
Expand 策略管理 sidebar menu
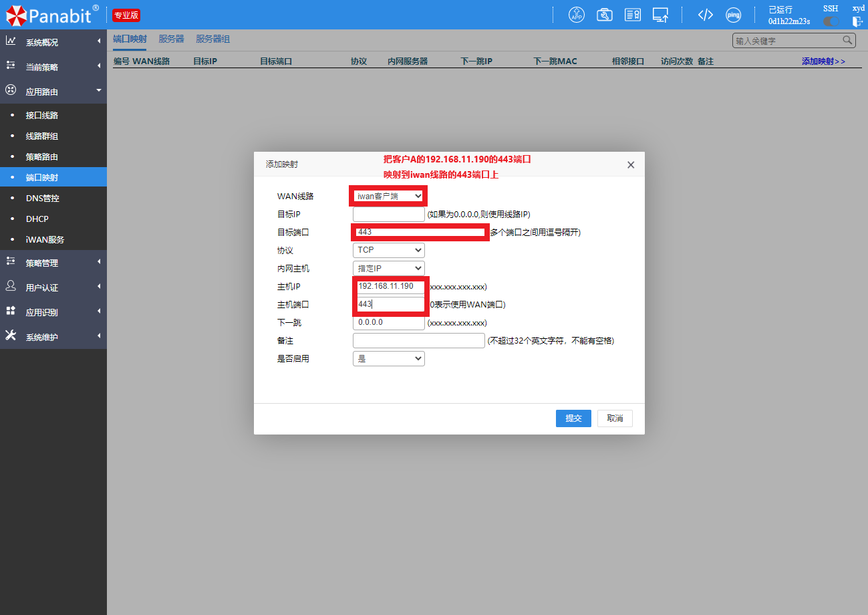click(x=53, y=263)
